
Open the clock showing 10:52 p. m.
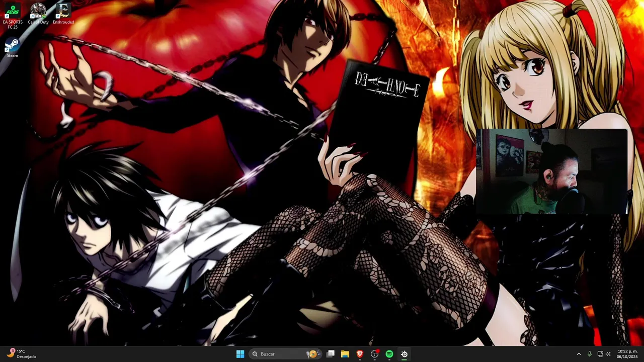[627, 354]
